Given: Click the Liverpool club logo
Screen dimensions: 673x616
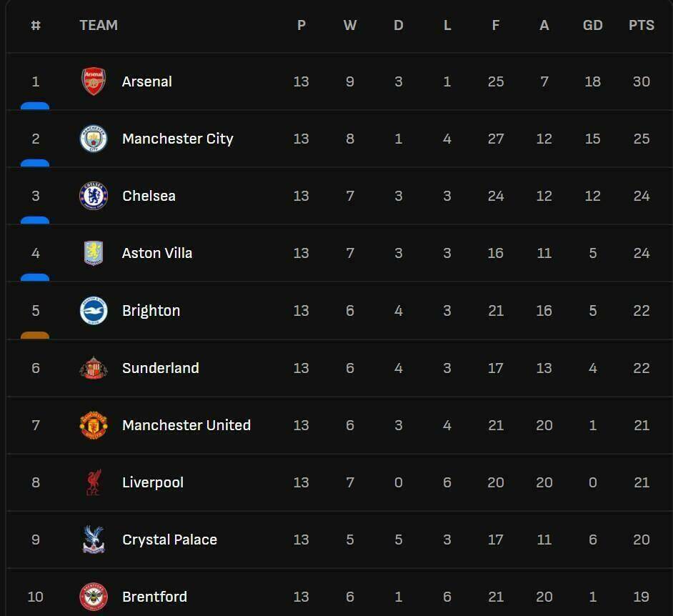Looking at the screenshot, I should tap(94, 482).
